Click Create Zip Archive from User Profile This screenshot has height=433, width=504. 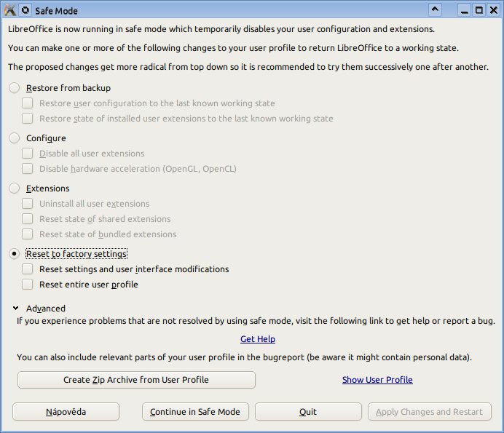coord(136,380)
